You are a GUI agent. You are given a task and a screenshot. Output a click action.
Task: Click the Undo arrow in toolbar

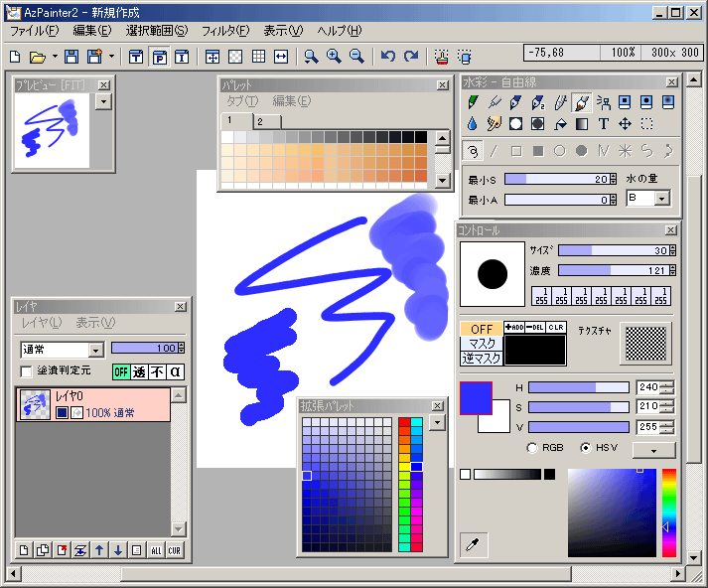(x=388, y=57)
